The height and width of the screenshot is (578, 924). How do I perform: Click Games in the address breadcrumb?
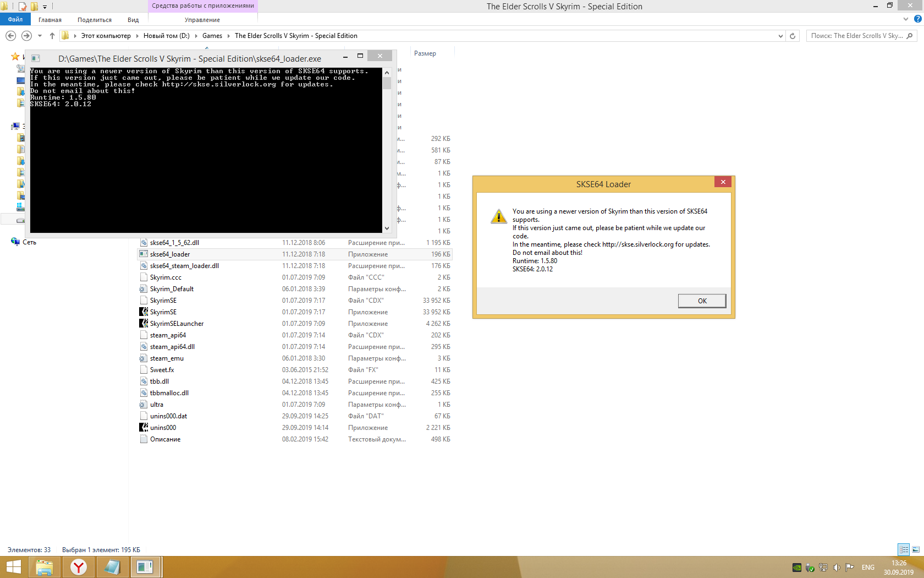(x=212, y=36)
